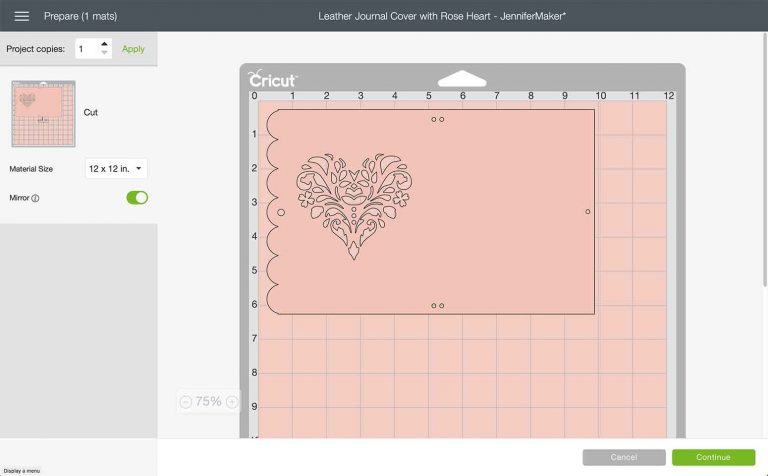Screen dimensions: 768x476
Task: Zoom out with the minus icon
Action: pyautogui.click(x=186, y=402)
